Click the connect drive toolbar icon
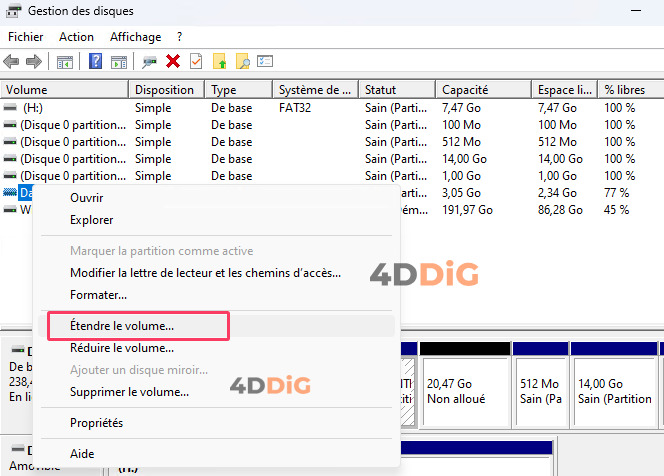664x476 pixels. coord(149,62)
